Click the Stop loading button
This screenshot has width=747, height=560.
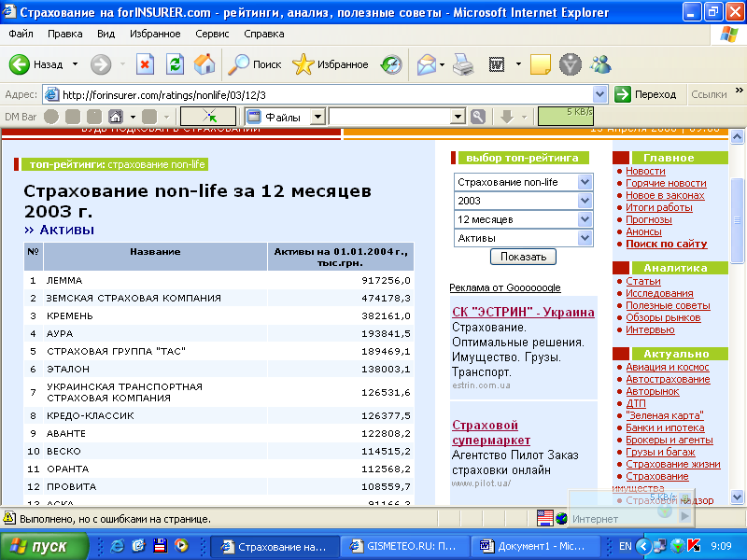click(145, 64)
